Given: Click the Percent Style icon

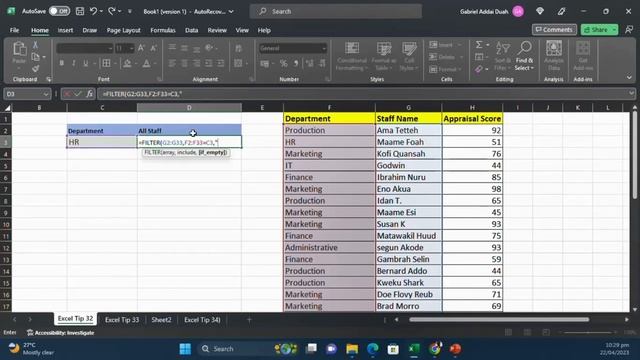Looking at the screenshot, I should 283,63.
